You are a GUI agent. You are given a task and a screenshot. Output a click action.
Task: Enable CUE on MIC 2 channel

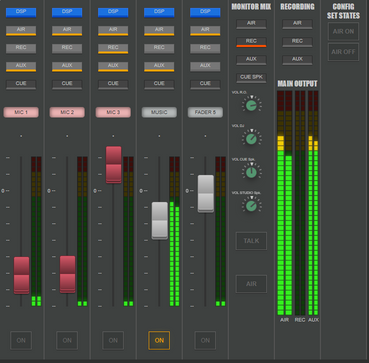67,84
